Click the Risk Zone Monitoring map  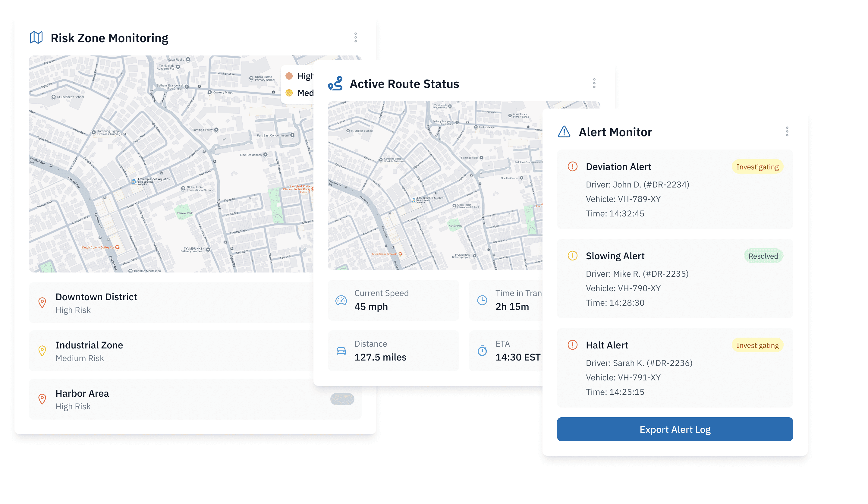coord(171,164)
